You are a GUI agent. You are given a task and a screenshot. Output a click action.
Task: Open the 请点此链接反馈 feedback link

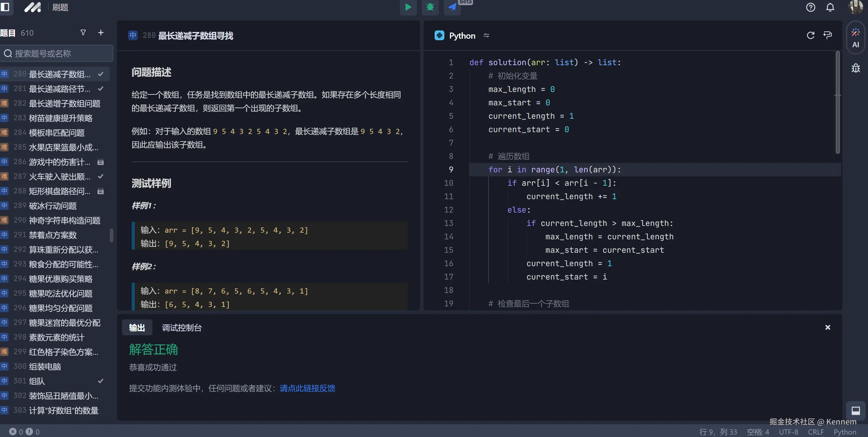pos(307,388)
